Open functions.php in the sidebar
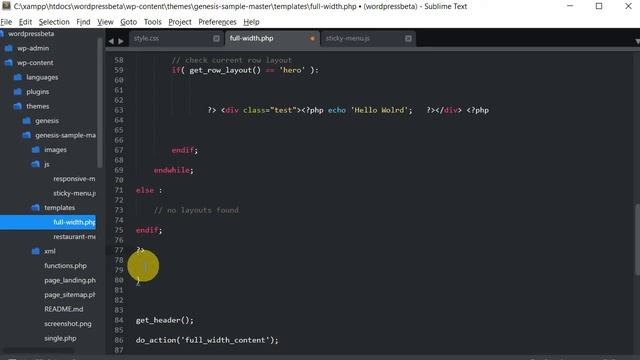Screen dimensions: 640x360 (65, 266)
